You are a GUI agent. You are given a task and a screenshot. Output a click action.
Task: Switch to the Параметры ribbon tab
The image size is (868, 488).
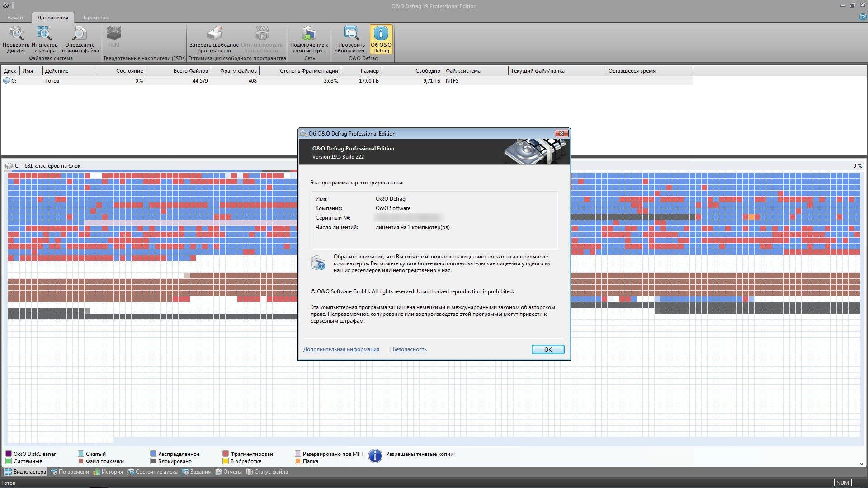point(95,18)
